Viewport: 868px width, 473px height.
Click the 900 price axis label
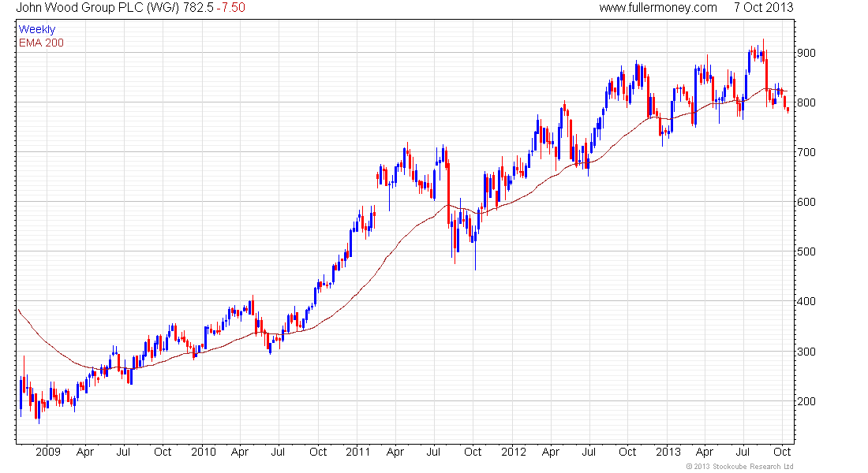pyautogui.click(x=806, y=53)
